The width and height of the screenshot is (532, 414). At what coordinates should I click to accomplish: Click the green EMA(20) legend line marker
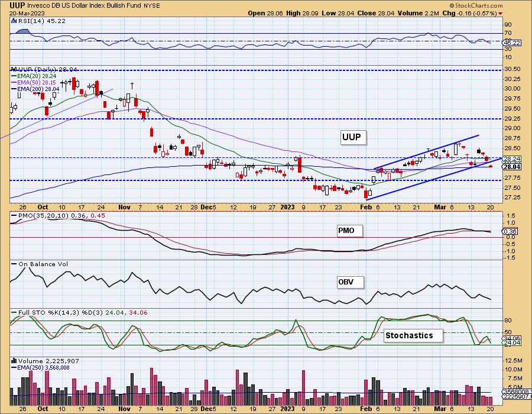(x=14, y=76)
